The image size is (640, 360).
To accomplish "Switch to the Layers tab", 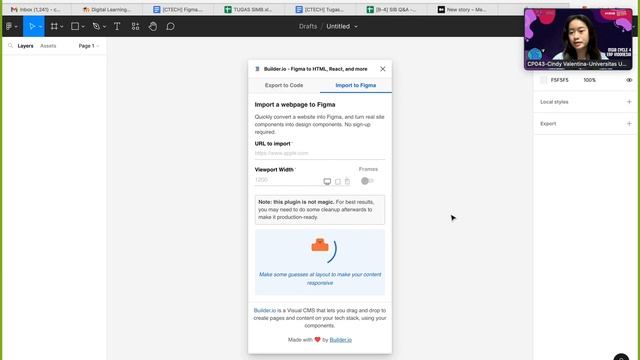I will tap(25, 46).
